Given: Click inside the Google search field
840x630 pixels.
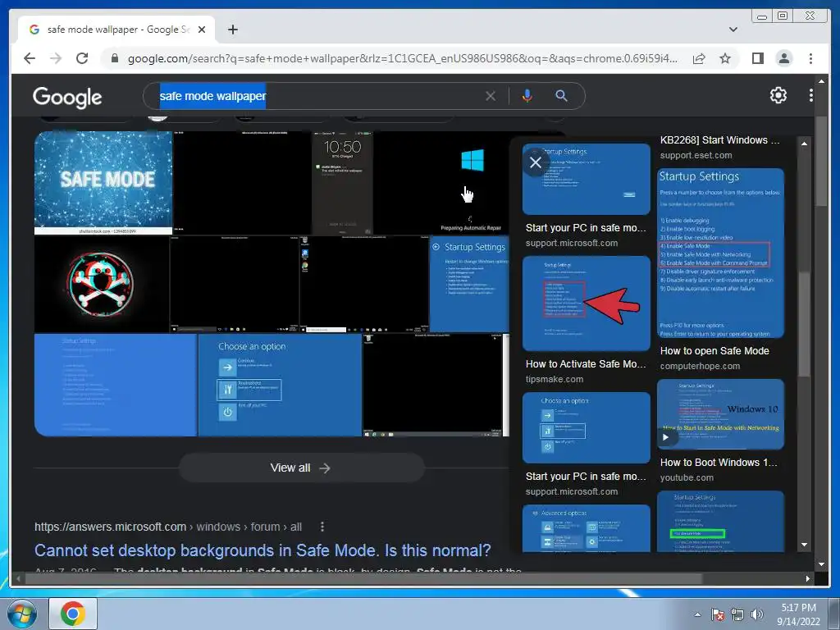Looking at the screenshot, I should [364, 96].
